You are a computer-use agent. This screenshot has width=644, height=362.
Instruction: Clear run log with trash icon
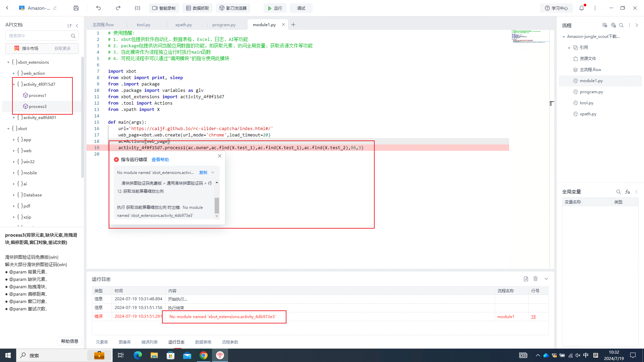tap(536, 279)
